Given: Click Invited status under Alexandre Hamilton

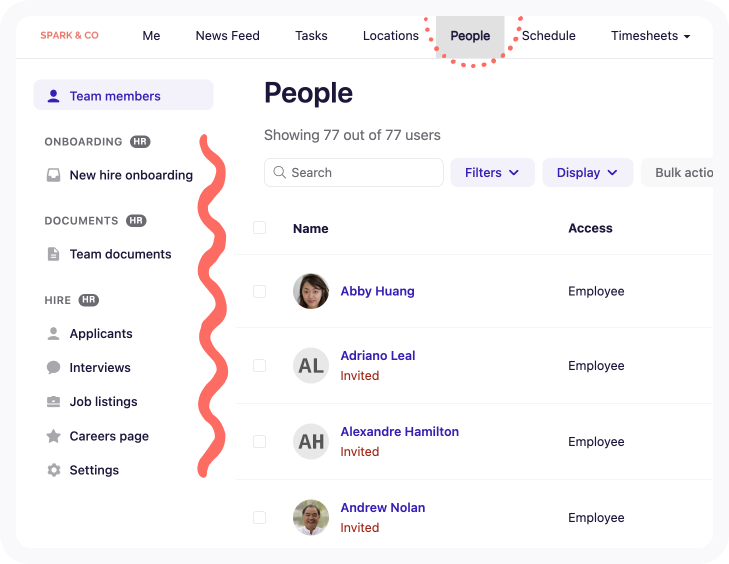Looking at the screenshot, I should tap(360, 451).
